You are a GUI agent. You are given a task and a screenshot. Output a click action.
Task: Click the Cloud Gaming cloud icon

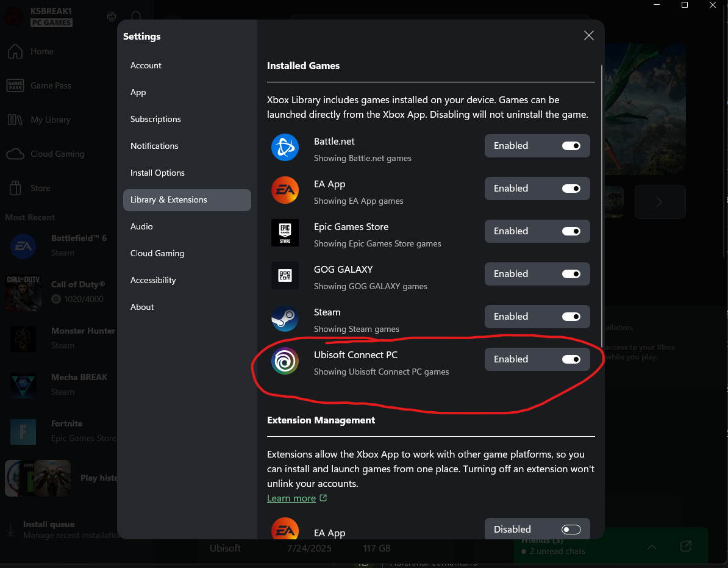(15, 154)
